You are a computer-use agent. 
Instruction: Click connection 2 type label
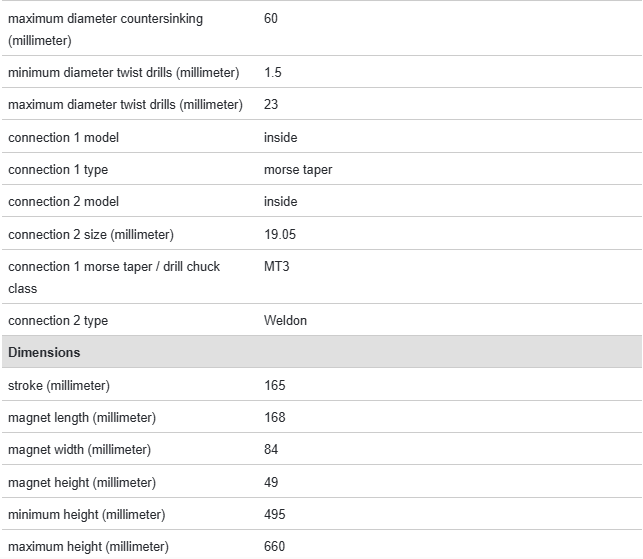click(x=58, y=321)
